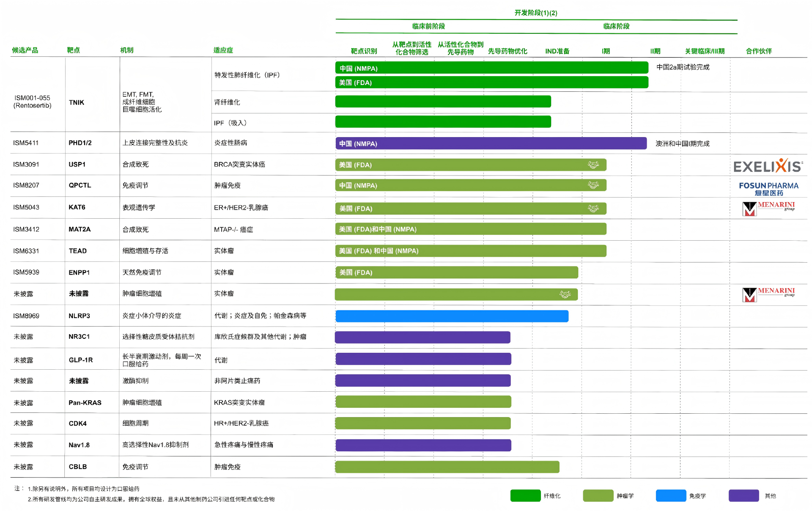Click the 候选产品 column header
Image resolution: width=812 pixels, height=511 pixels.
tap(25, 50)
